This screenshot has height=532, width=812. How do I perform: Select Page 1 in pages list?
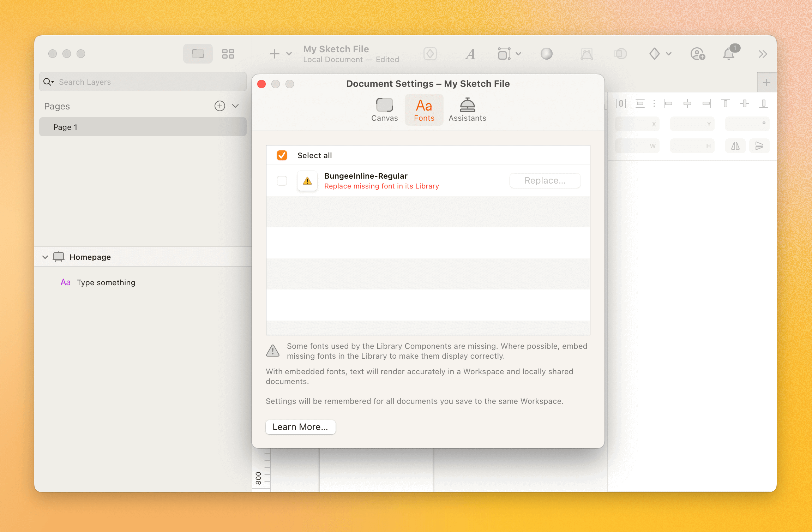(x=143, y=127)
